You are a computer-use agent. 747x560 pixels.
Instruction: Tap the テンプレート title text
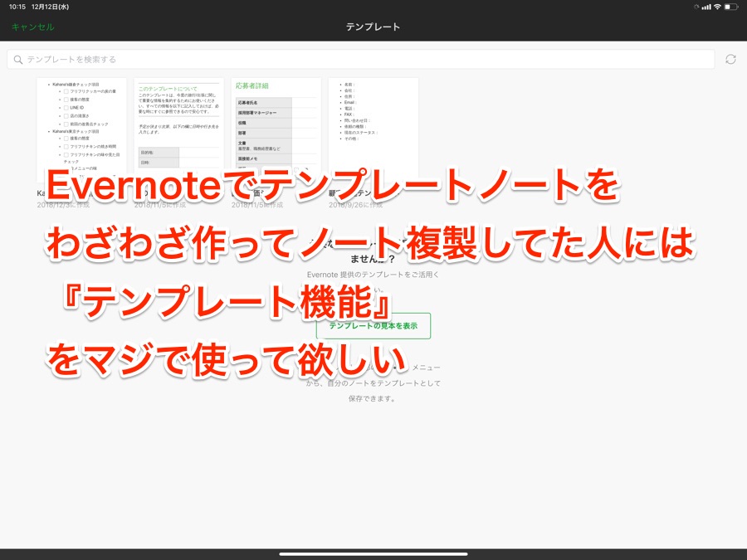373,27
